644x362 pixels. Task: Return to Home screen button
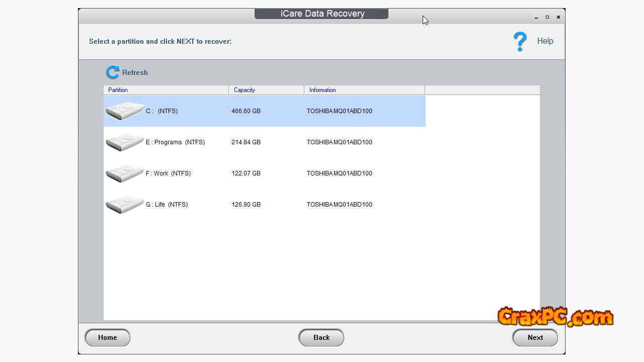click(107, 338)
